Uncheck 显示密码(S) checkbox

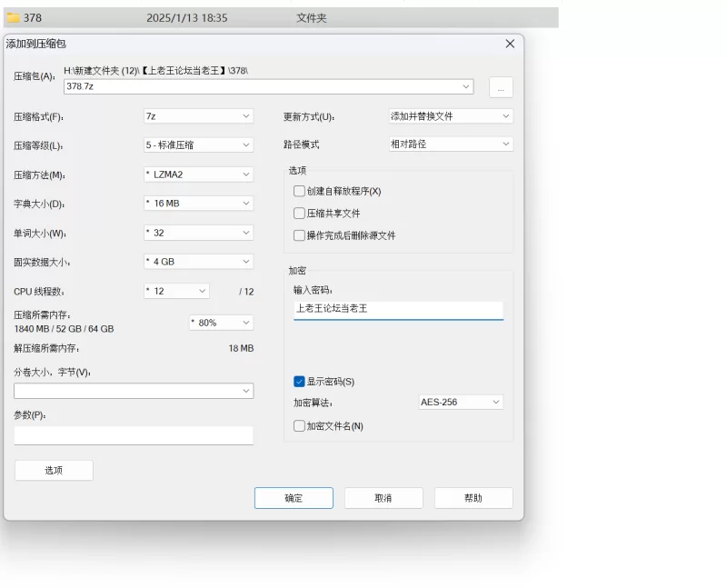(299, 382)
